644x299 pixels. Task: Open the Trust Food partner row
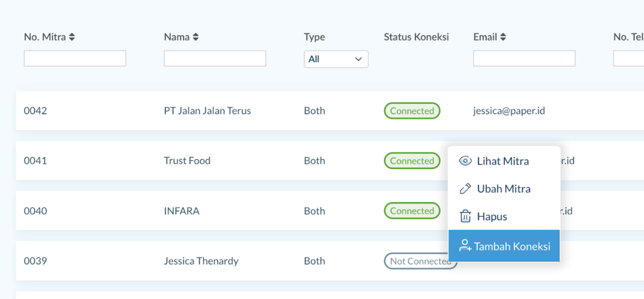point(187,161)
